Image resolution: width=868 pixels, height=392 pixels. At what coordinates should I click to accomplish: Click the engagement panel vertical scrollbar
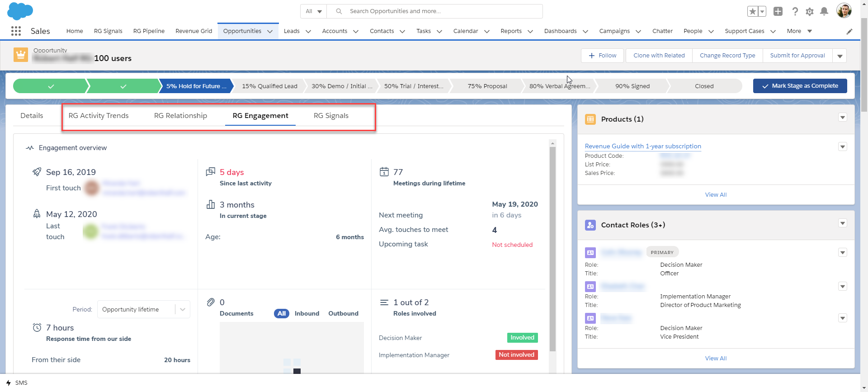click(552, 249)
